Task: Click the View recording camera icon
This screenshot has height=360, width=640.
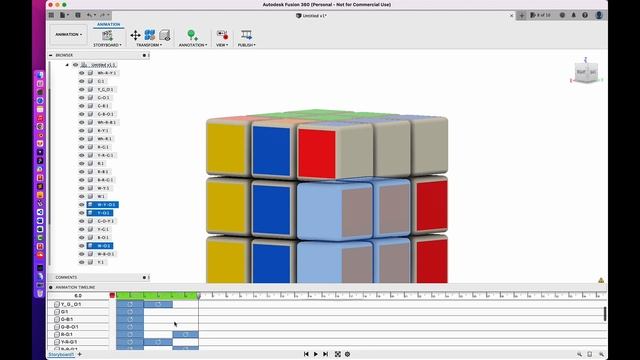Action: point(222,35)
